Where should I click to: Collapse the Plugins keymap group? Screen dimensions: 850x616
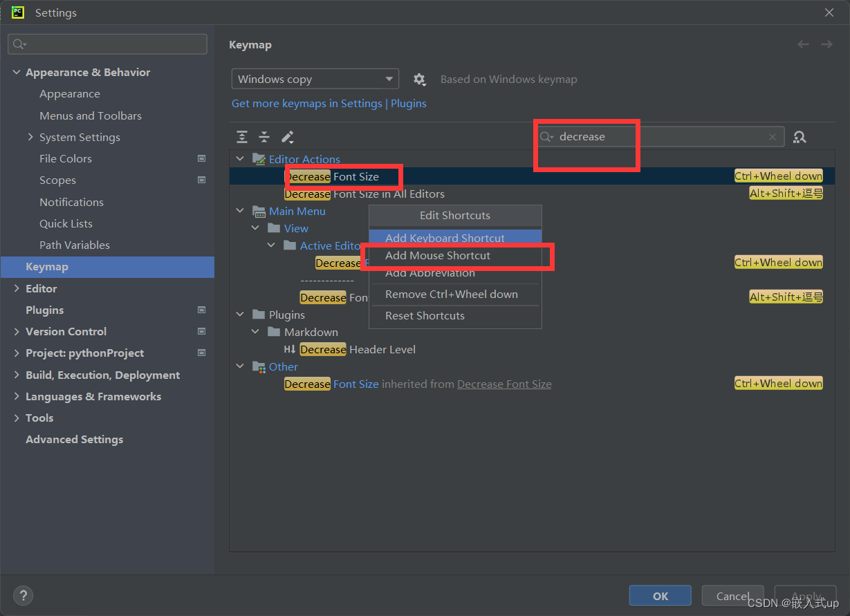pos(240,315)
